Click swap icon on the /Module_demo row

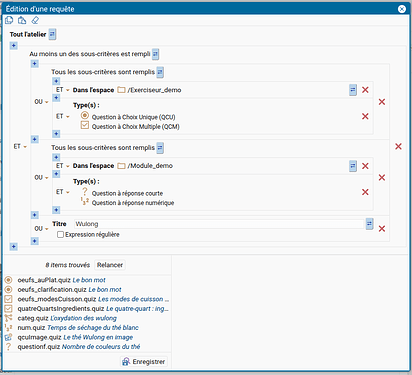[353, 166]
